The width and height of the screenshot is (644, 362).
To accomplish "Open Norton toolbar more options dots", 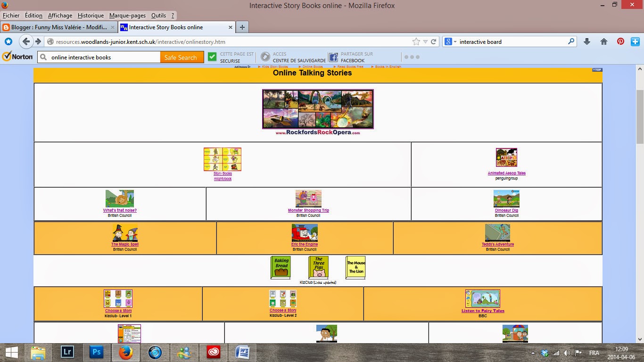I will [412, 57].
